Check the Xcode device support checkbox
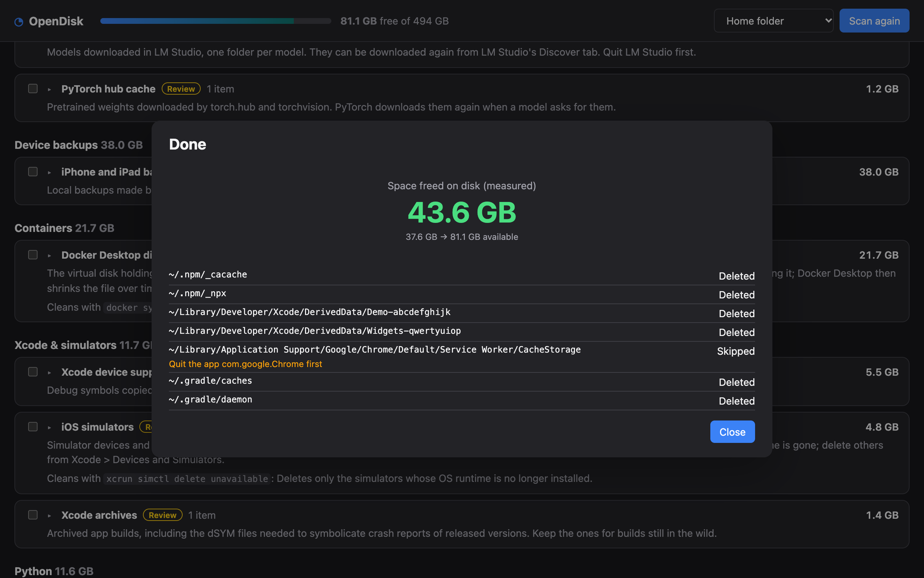Image resolution: width=924 pixels, height=578 pixels. (x=33, y=372)
